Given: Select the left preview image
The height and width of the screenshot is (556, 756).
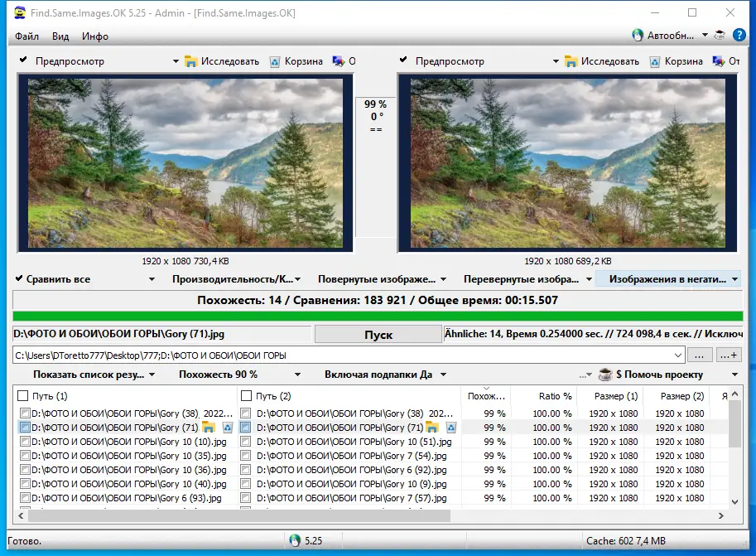Looking at the screenshot, I should [185, 163].
